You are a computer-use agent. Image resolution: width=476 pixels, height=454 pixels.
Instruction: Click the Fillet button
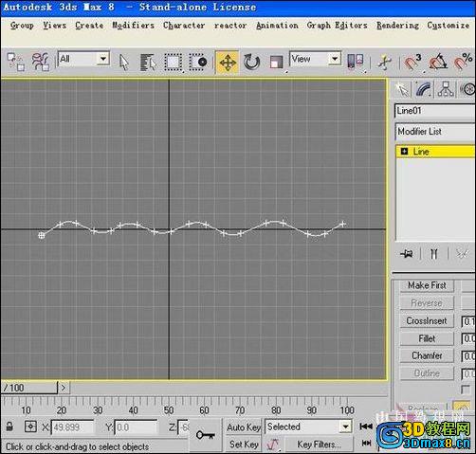(427, 338)
